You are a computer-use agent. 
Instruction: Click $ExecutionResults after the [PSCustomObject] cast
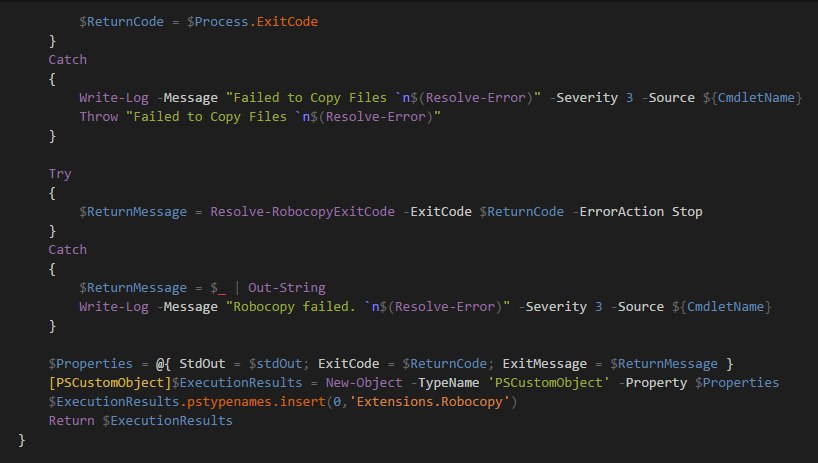[x=237, y=382]
